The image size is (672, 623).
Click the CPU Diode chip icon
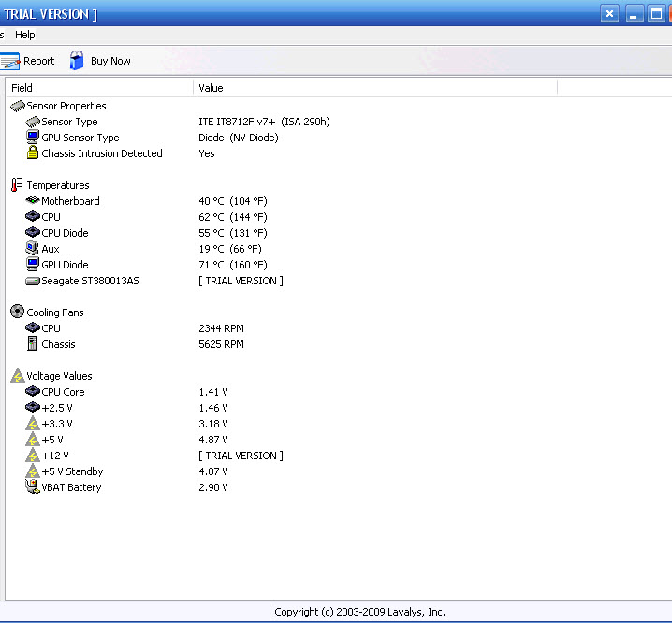[33, 232]
